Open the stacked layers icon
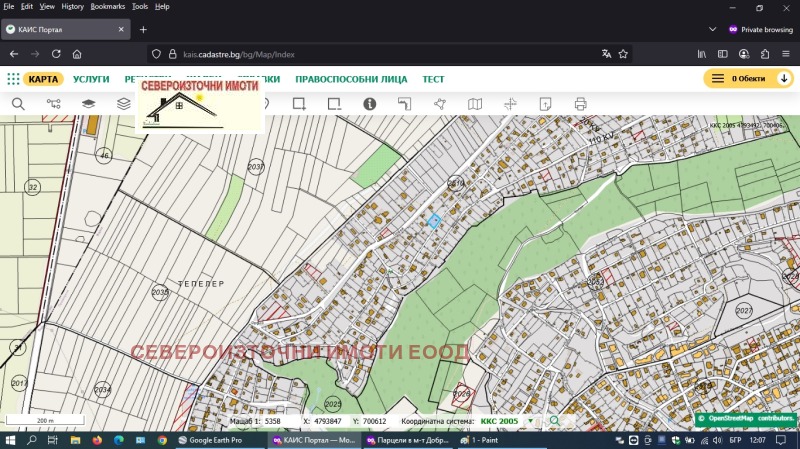800x449 pixels. click(123, 104)
